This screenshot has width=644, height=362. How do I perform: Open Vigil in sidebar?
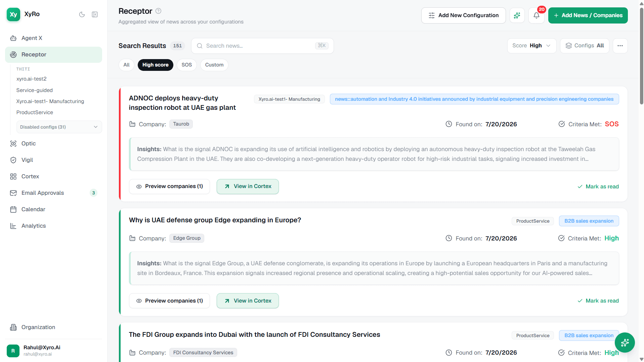click(x=53, y=160)
